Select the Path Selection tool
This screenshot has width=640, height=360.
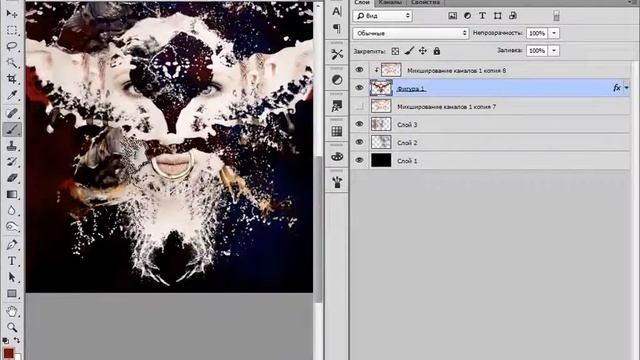click(11, 277)
